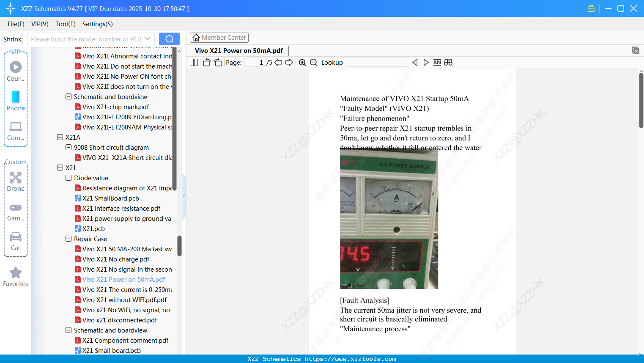Viewport: 644px width, 363px height.
Task: Find next Lookup match
Action: 426,63
